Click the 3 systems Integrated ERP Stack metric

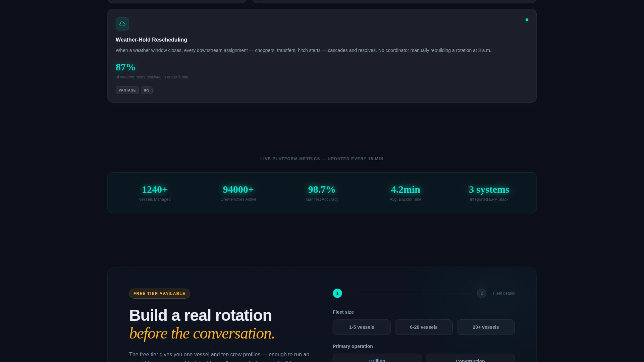489,193
